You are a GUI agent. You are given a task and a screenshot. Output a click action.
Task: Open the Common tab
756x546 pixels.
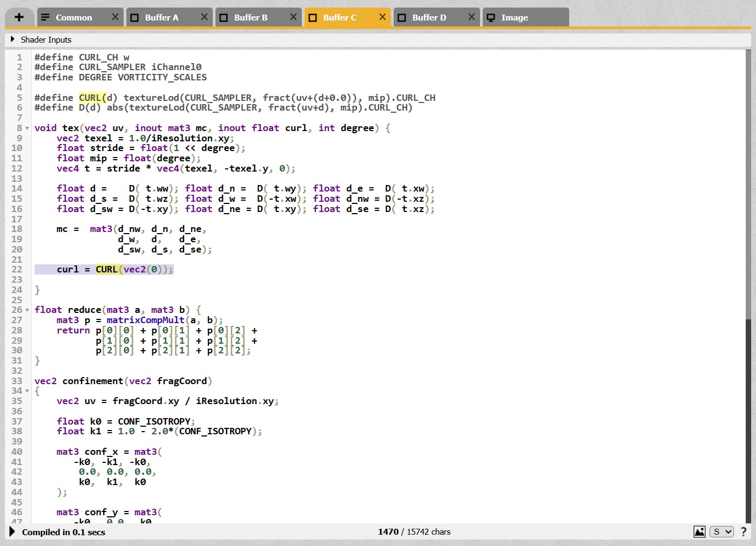point(73,17)
